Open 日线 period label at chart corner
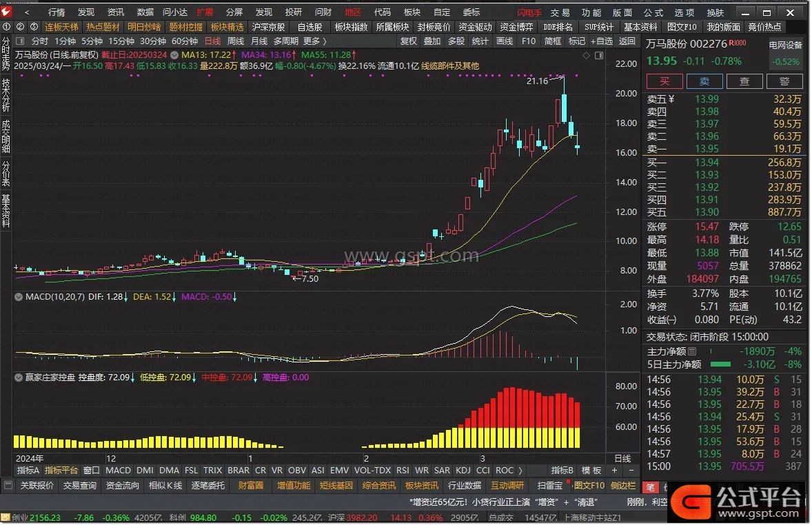Screen dimensions: 812x525 (622, 458)
